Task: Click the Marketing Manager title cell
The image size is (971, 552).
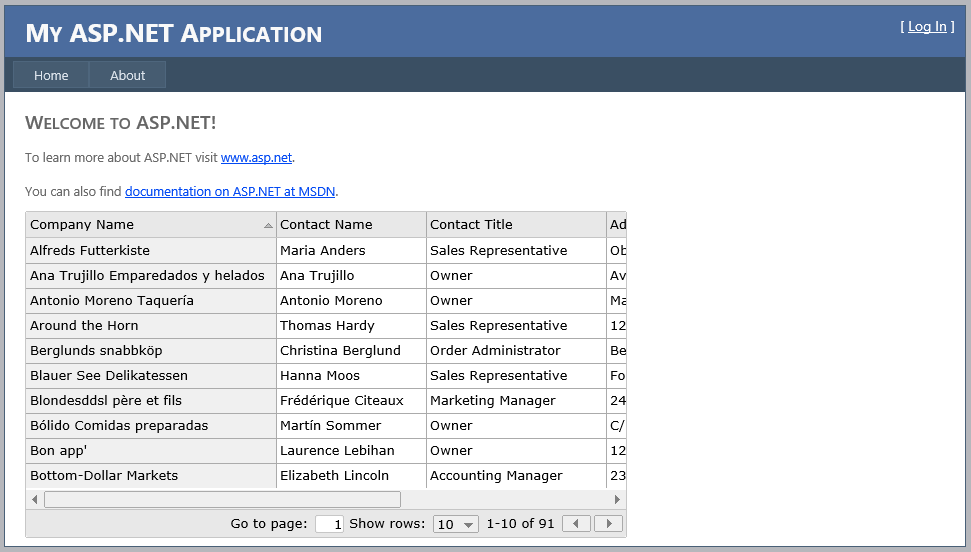Action: click(x=516, y=401)
